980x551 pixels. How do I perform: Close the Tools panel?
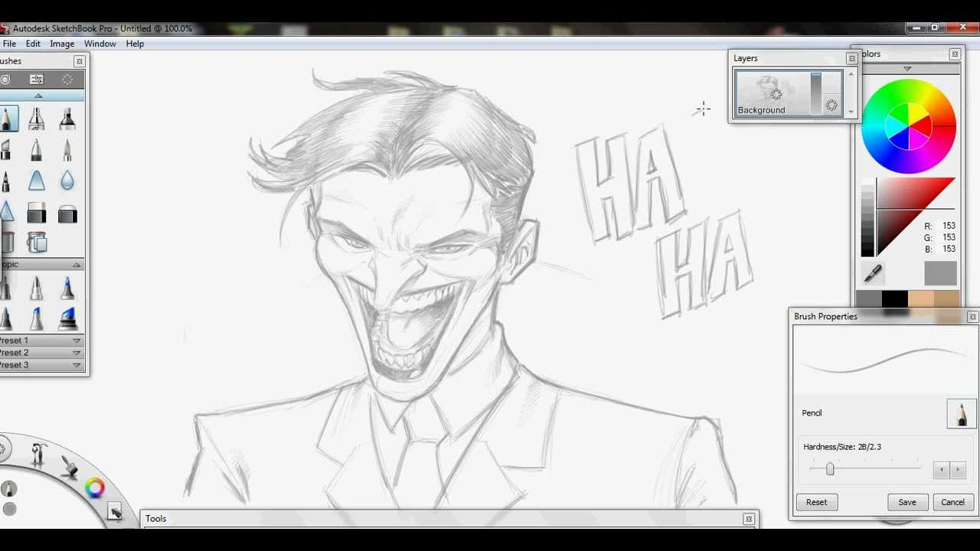[x=749, y=519]
